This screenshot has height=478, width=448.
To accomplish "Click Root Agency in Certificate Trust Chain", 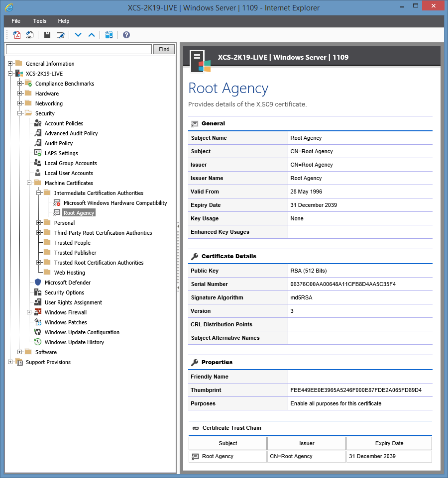I will tap(218, 456).
